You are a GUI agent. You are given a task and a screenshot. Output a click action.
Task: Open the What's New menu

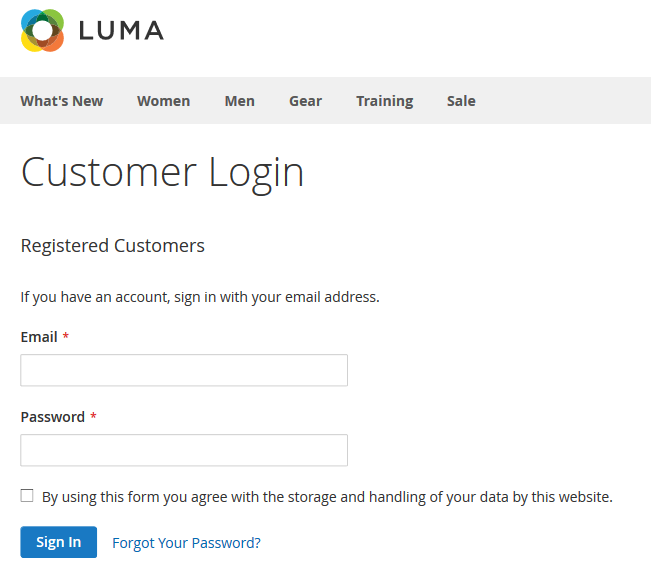tap(61, 101)
